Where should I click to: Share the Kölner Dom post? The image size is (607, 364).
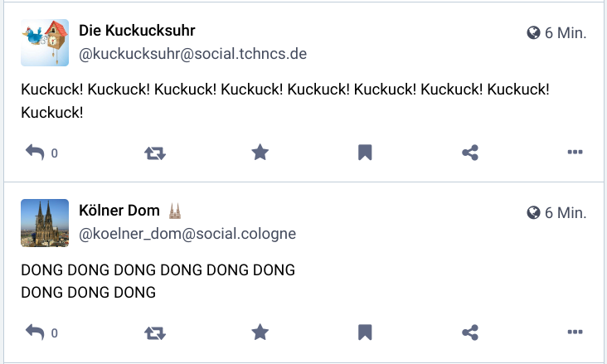coord(470,332)
